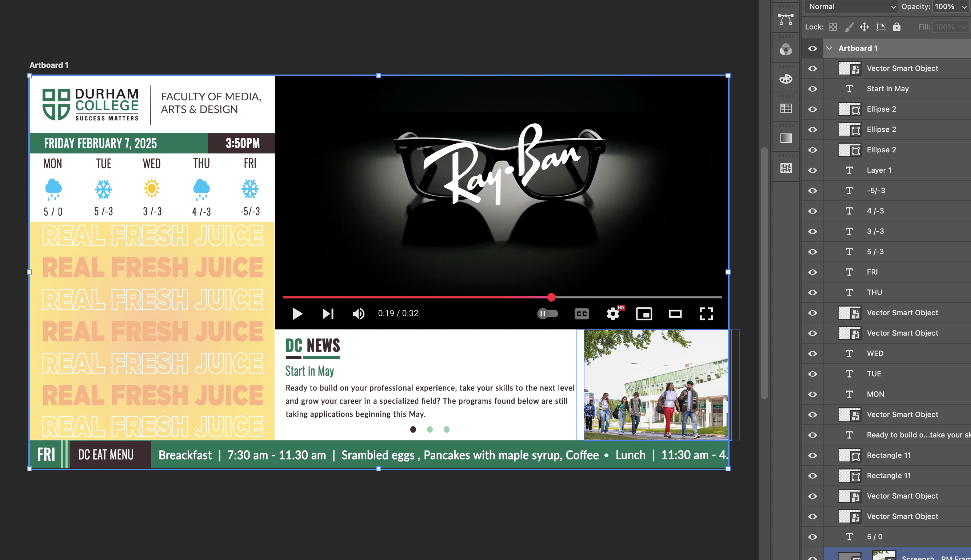This screenshot has height=560, width=971.
Task: Select the Ready to build layer name
Action: click(918, 435)
